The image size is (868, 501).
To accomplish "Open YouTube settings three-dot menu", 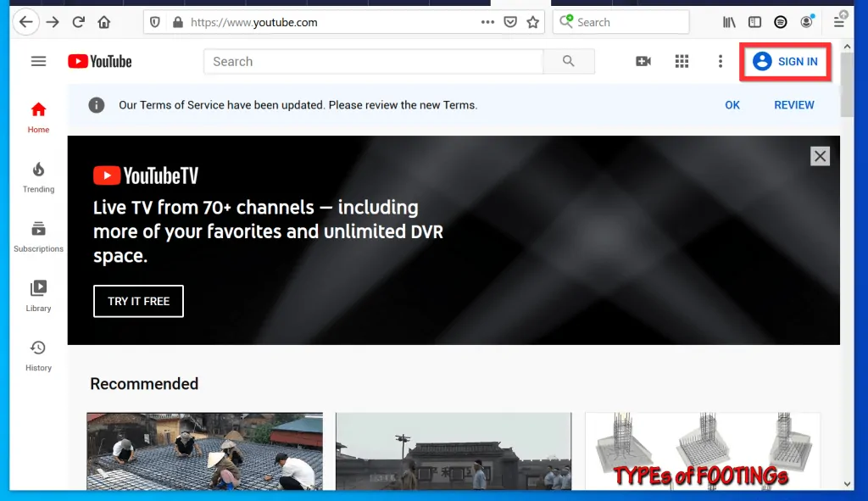I will tap(721, 61).
